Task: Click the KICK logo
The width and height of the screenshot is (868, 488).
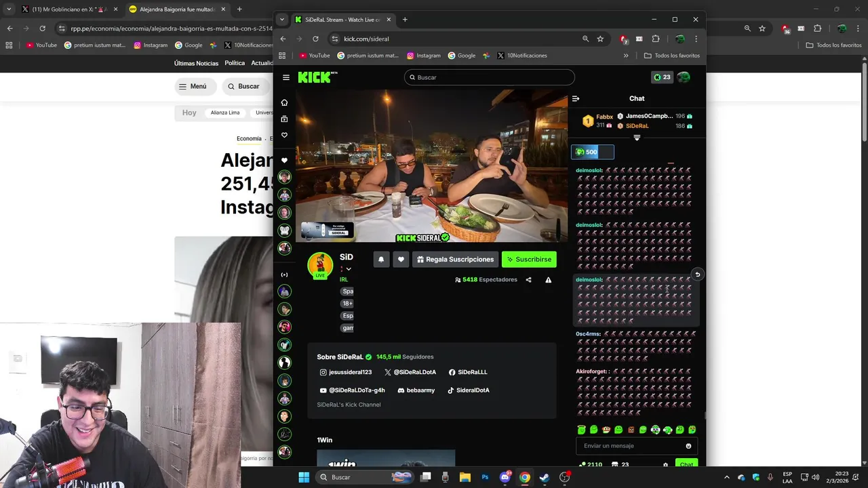Action: tap(317, 77)
